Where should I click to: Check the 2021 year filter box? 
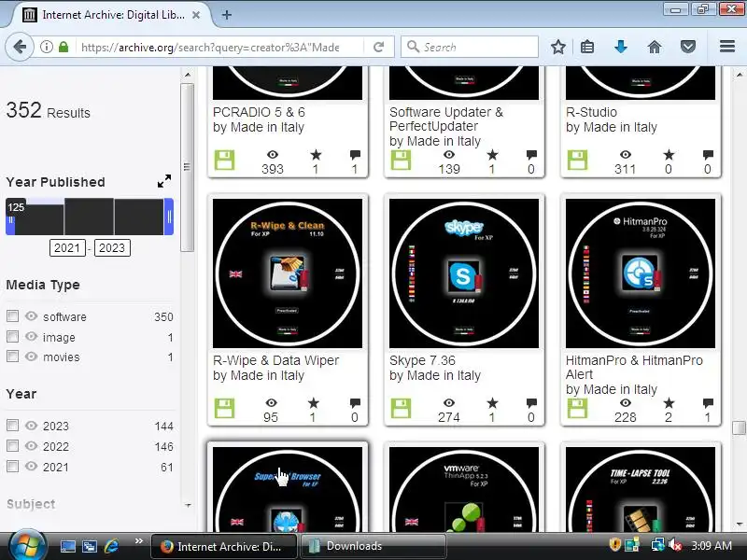12,466
